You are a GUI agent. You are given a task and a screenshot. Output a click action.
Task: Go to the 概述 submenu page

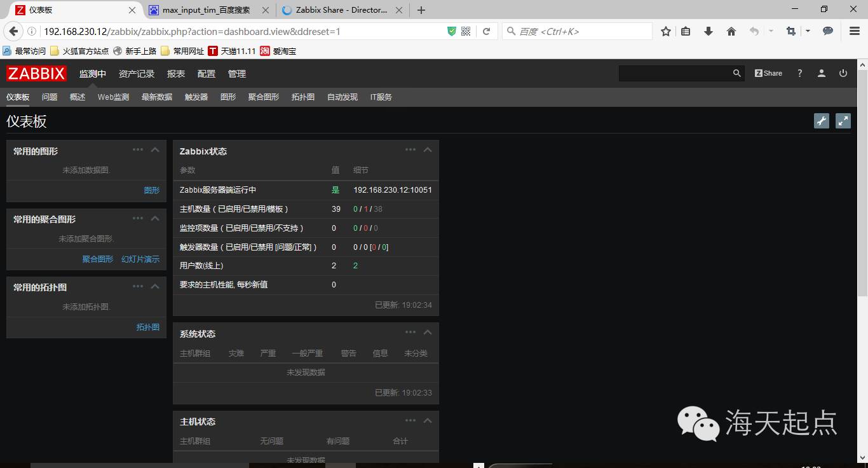pyautogui.click(x=78, y=97)
